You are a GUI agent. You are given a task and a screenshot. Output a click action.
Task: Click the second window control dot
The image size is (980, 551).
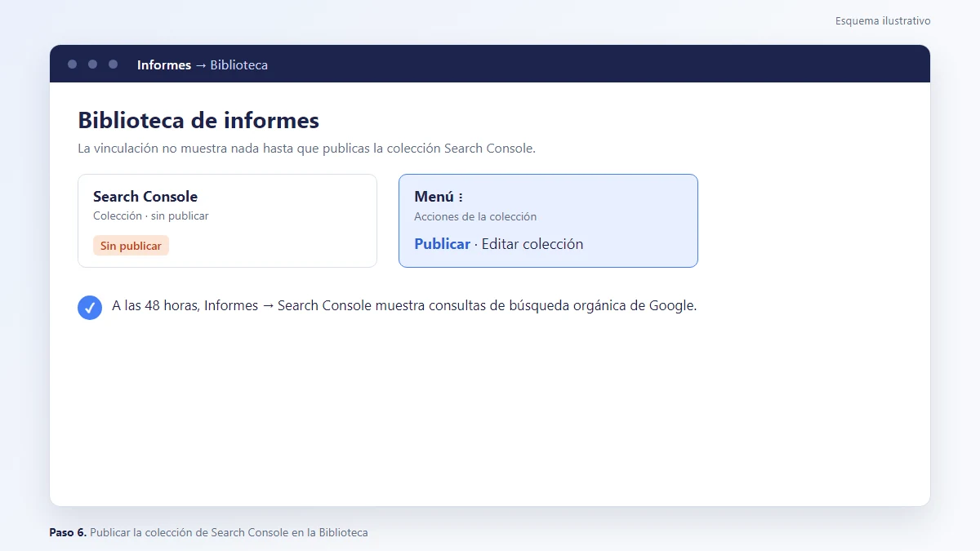pyautogui.click(x=92, y=64)
